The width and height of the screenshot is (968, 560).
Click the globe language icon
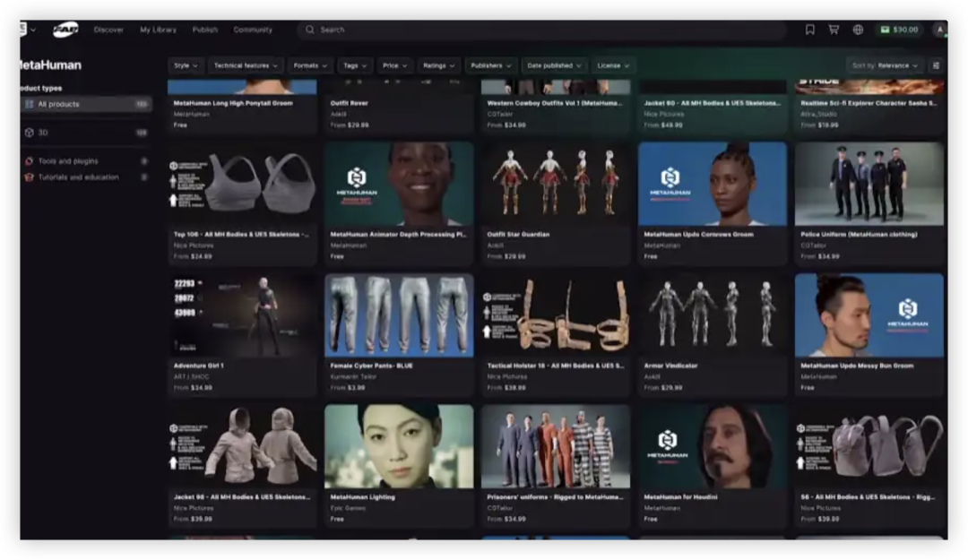(858, 30)
